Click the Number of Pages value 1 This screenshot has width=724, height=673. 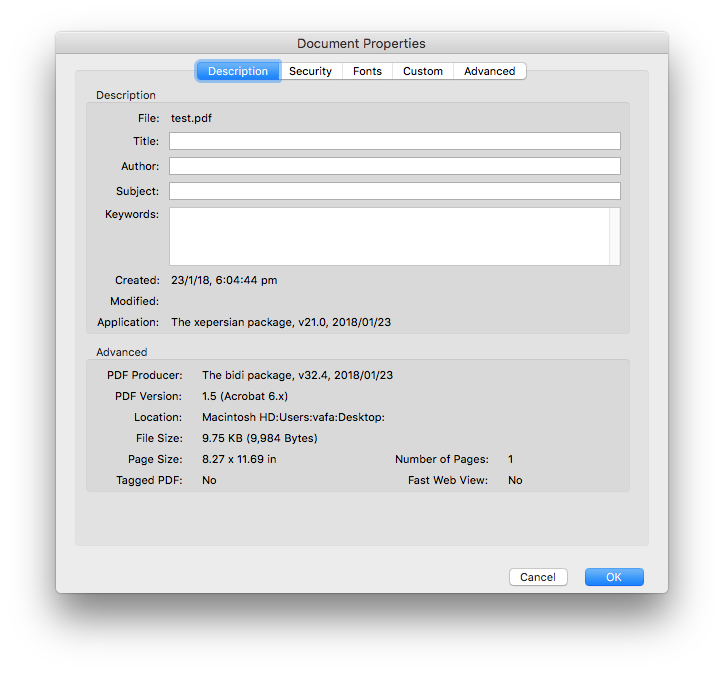click(511, 459)
